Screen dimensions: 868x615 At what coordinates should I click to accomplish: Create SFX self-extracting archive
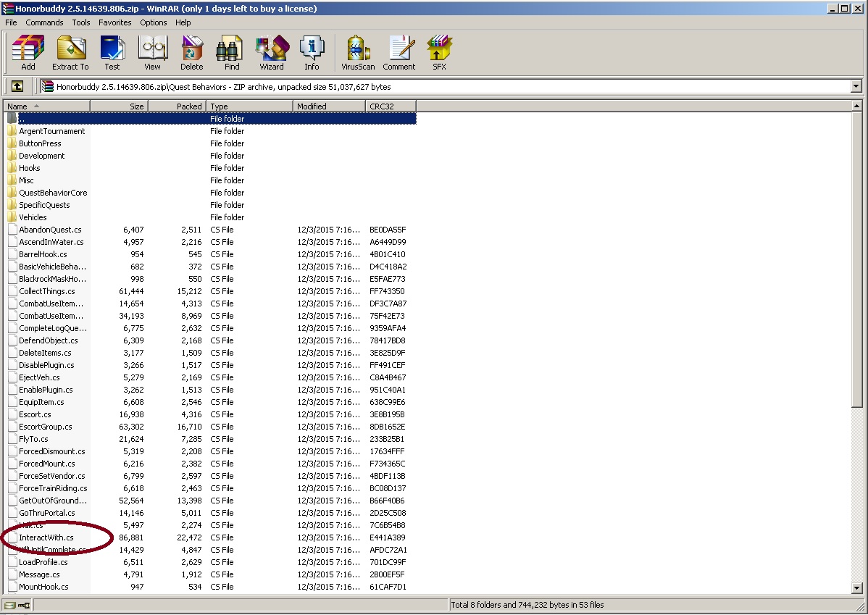(x=439, y=53)
